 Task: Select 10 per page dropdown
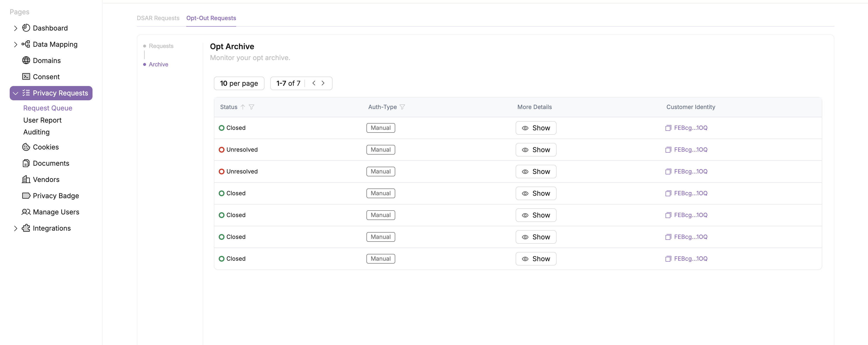coord(239,83)
